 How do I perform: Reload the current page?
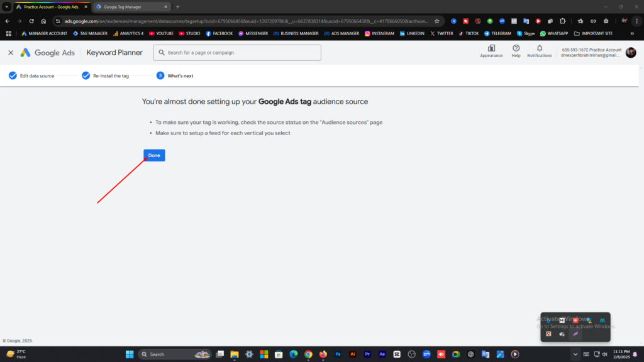point(31,21)
